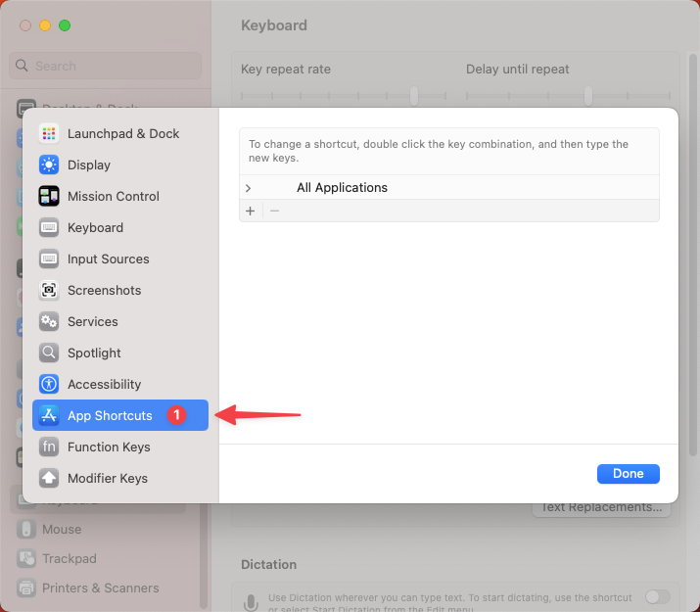Click the Done button

tap(629, 474)
